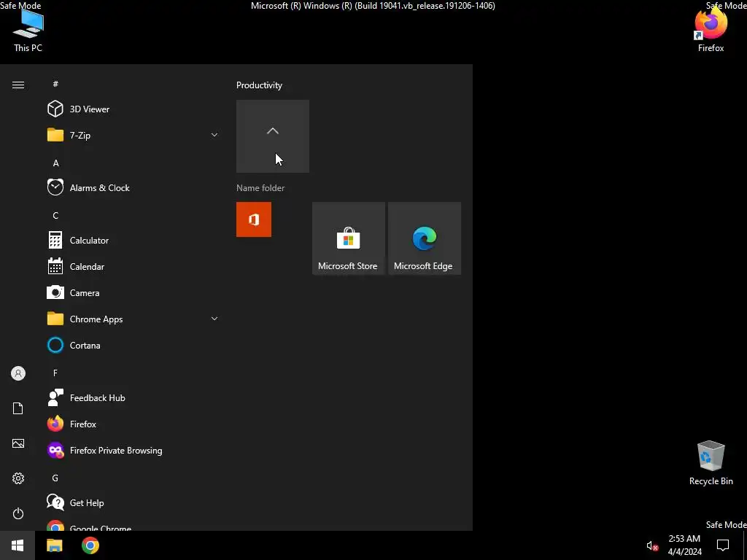Viewport: 747px width, 560px height.
Task: Click the A letter header
Action: [55, 163]
